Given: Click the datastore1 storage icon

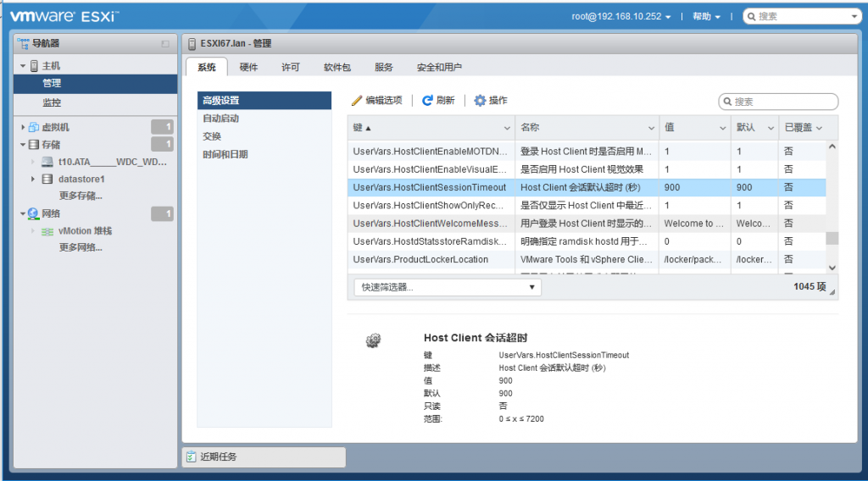Looking at the screenshot, I should coord(47,180).
